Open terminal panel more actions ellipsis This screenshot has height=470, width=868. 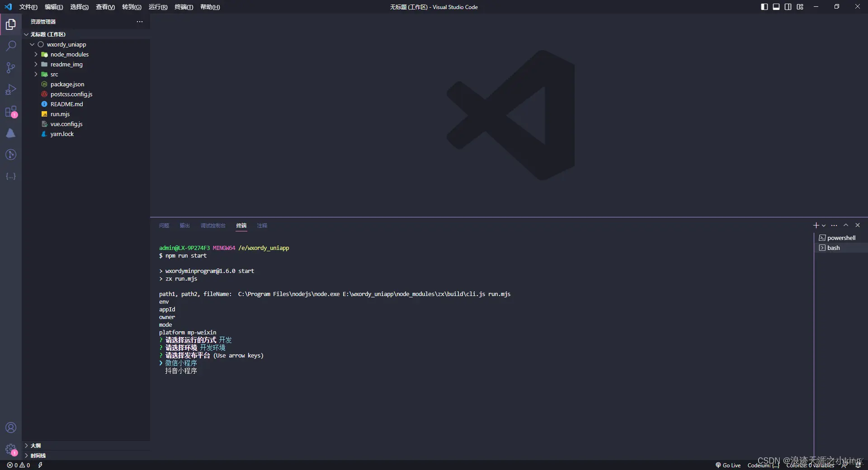(834, 226)
